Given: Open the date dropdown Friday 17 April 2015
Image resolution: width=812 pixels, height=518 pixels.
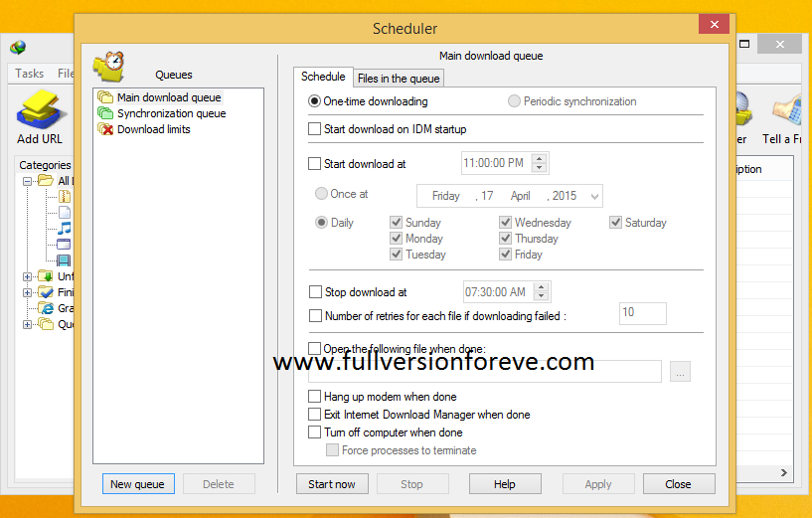Looking at the screenshot, I should tap(594, 196).
